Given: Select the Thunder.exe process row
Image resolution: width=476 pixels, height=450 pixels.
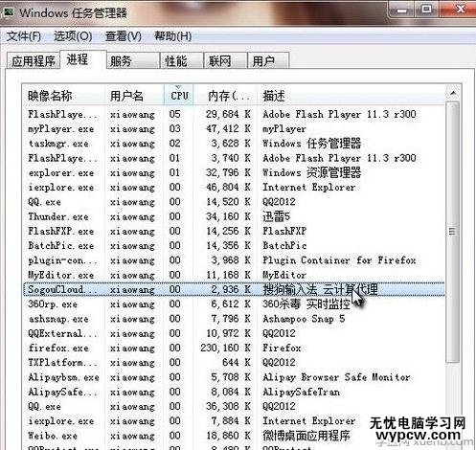Looking at the screenshot, I should (x=234, y=216).
